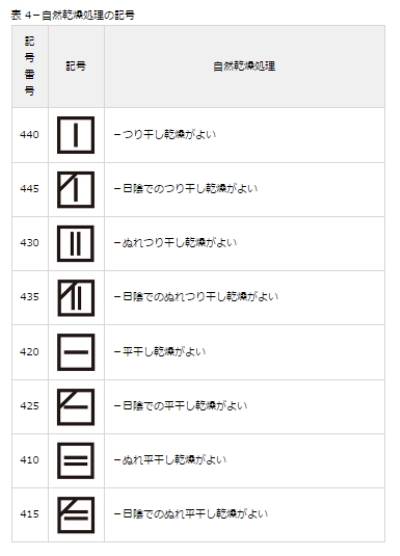Screen dimensions: 400x556
Task: Select the number cell 420
Action: coord(30,352)
